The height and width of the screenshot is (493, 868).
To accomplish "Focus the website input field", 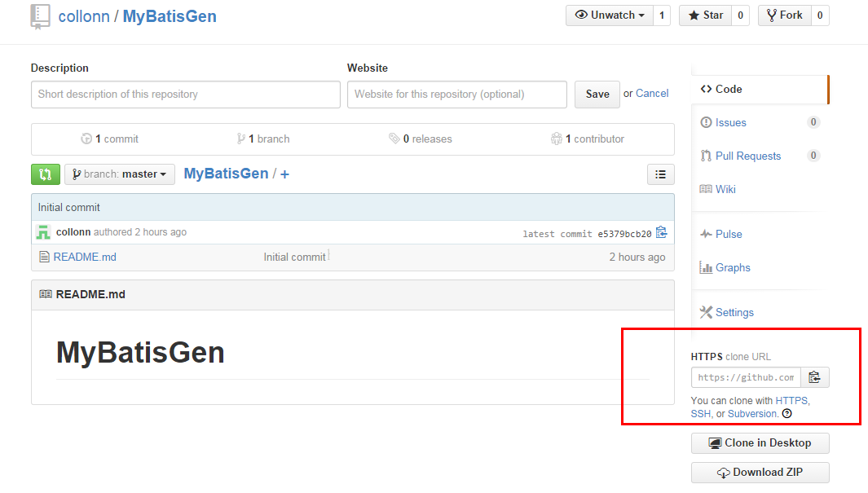I will coord(456,95).
